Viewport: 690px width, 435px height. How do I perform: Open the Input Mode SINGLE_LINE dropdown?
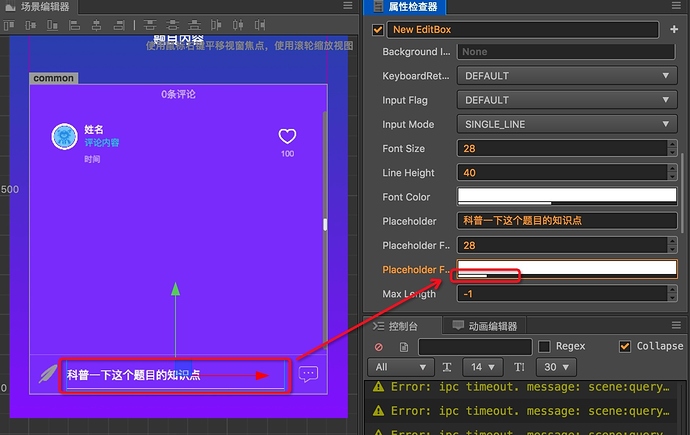(x=567, y=124)
